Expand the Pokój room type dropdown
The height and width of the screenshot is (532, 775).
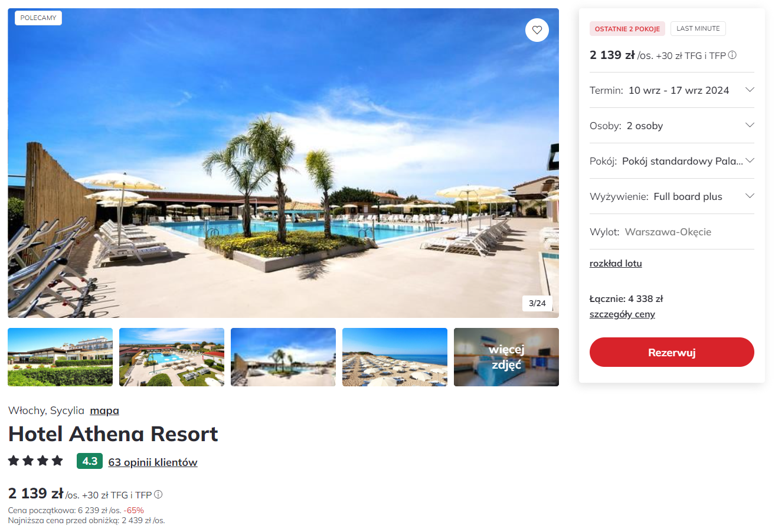(672, 161)
